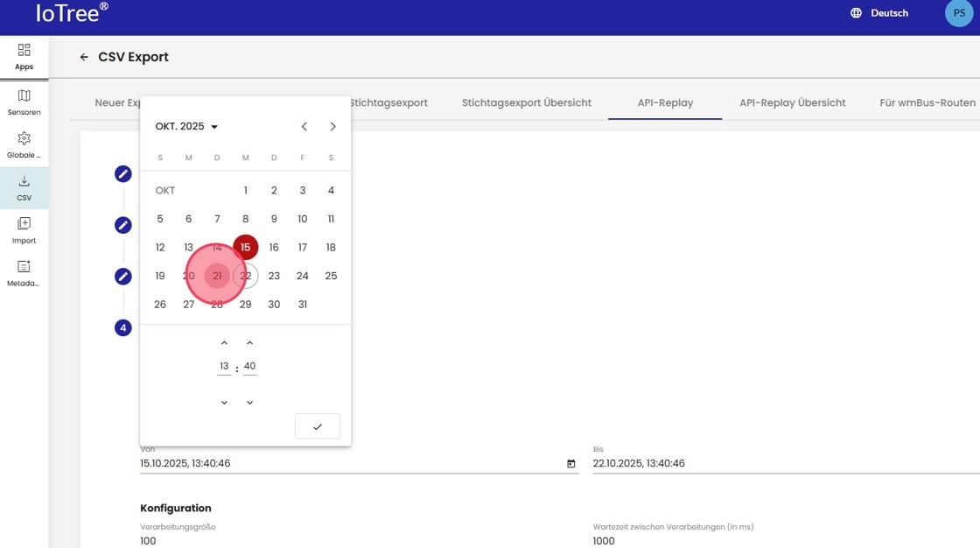Viewport: 980px width, 548px height.
Task: Open the PS user avatar
Action: pos(958,13)
